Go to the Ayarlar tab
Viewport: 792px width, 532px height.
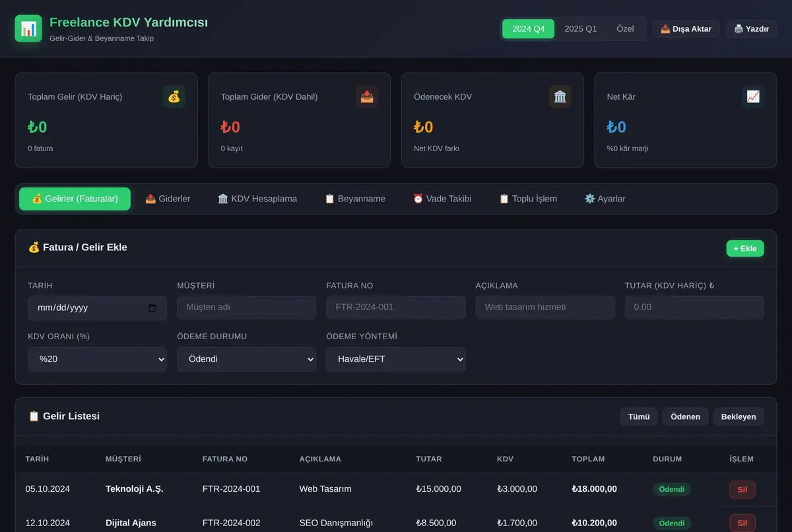pyautogui.click(x=605, y=199)
